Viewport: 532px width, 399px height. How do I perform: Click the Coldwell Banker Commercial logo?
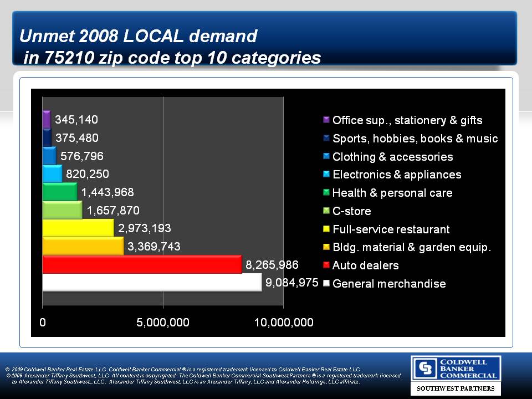click(x=455, y=369)
